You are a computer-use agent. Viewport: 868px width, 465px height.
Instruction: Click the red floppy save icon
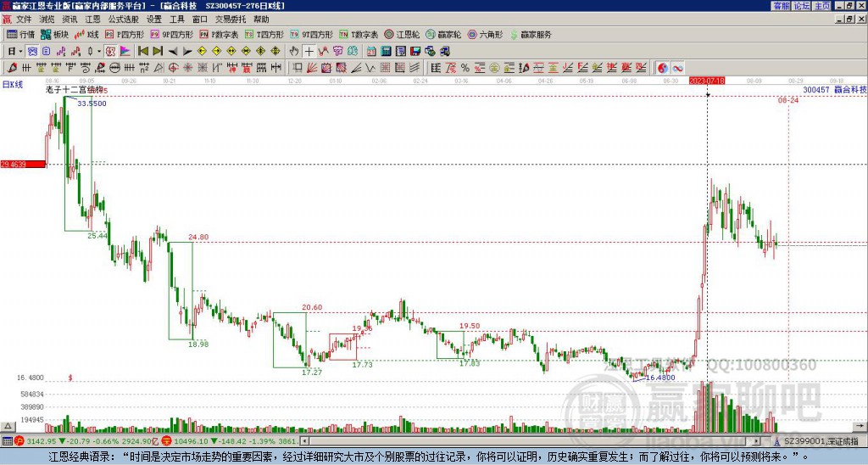(415, 51)
